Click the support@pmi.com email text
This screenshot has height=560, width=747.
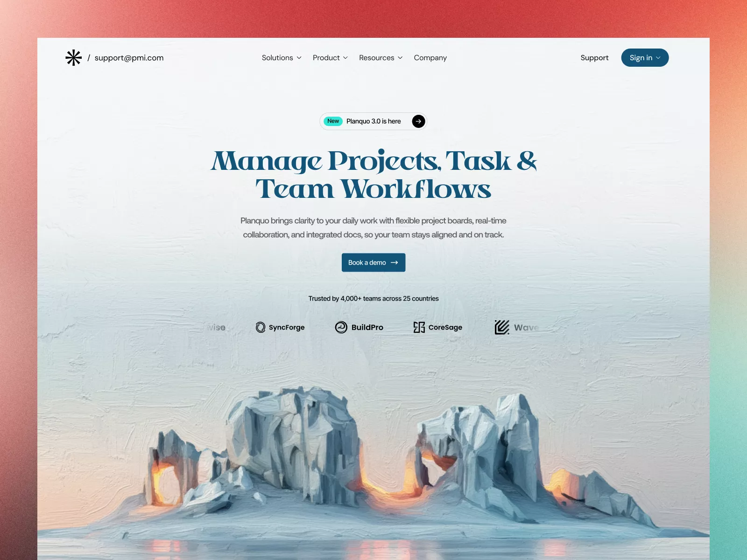[x=129, y=58]
